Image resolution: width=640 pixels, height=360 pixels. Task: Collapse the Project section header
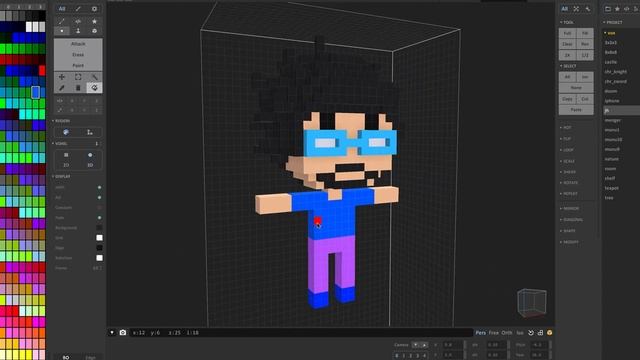[x=613, y=22]
